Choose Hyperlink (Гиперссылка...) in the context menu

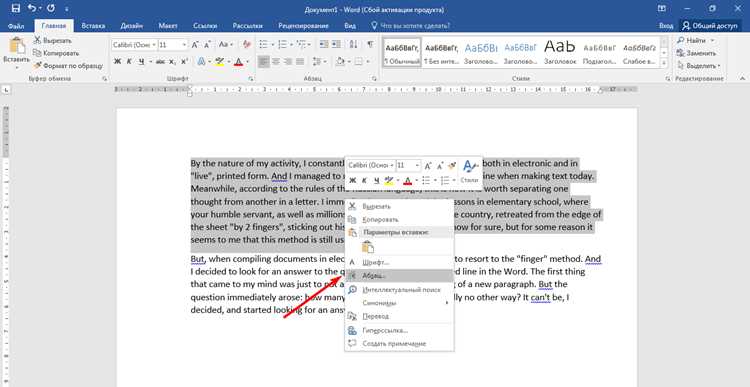click(399, 330)
